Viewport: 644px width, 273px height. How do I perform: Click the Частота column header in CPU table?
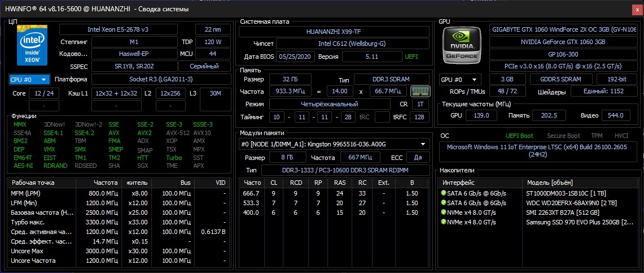(x=99, y=183)
